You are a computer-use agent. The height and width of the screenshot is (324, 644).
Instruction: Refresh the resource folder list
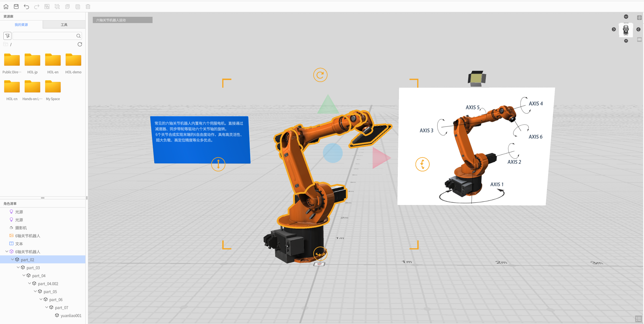tap(80, 44)
